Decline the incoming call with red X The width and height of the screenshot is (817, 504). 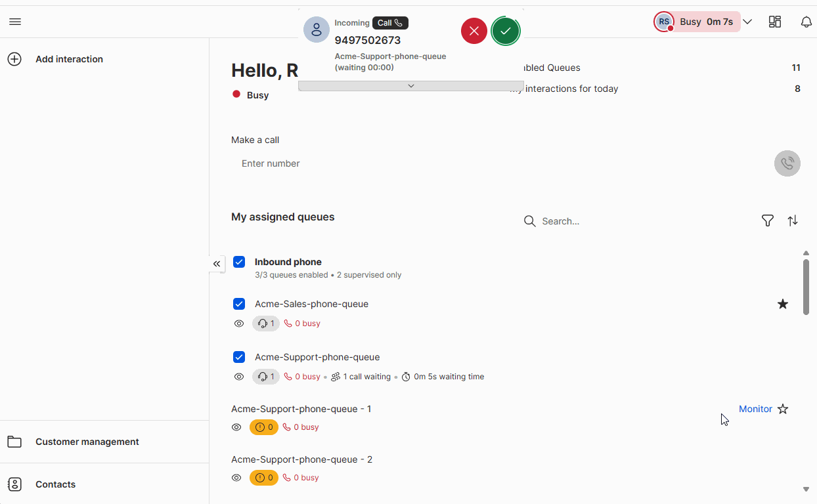tap(474, 31)
